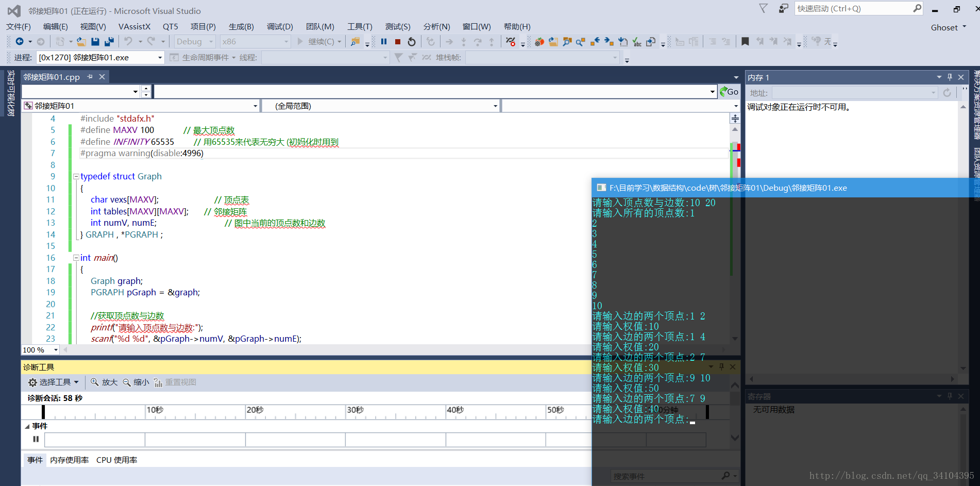Switch to the Memory Usage tab 内存使用率

pyautogui.click(x=70, y=460)
